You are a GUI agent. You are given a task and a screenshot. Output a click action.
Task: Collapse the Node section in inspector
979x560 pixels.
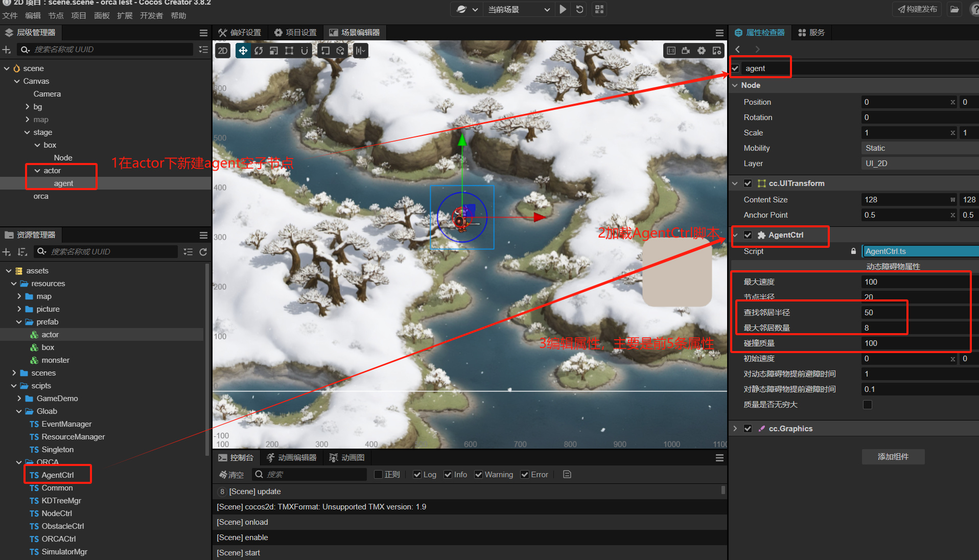[735, 85]
